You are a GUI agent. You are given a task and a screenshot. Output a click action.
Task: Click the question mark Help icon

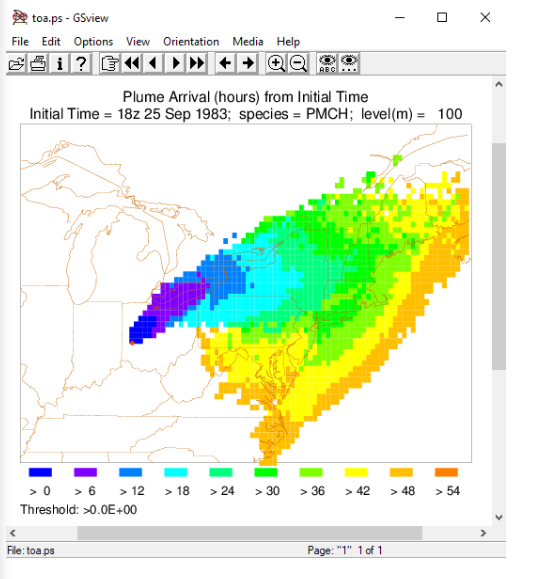(x=81, y=64)
